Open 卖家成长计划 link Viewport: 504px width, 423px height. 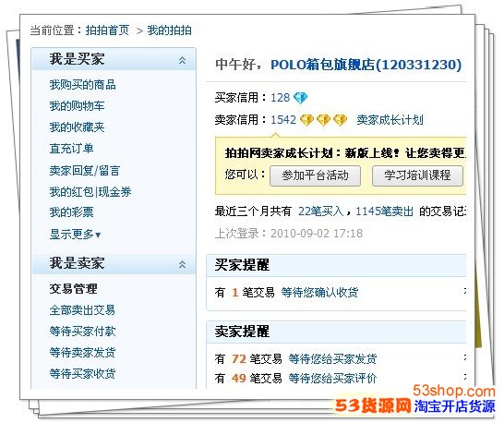coord(390,120)
